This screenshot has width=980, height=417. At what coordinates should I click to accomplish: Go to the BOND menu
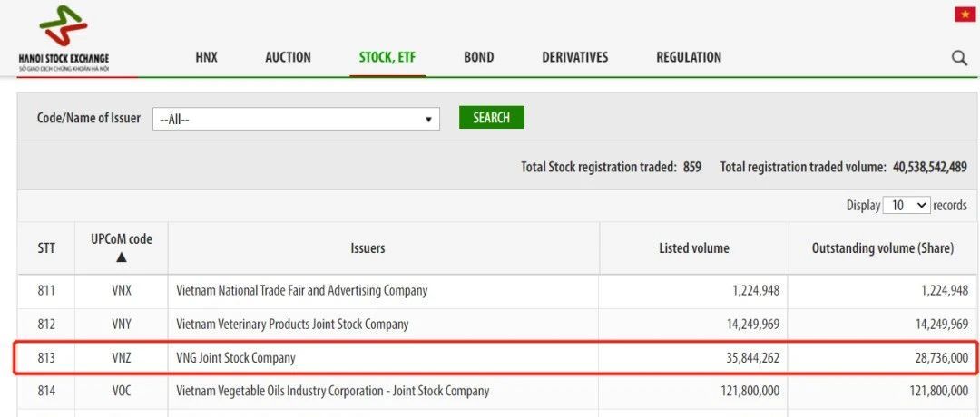coord(478,57)
